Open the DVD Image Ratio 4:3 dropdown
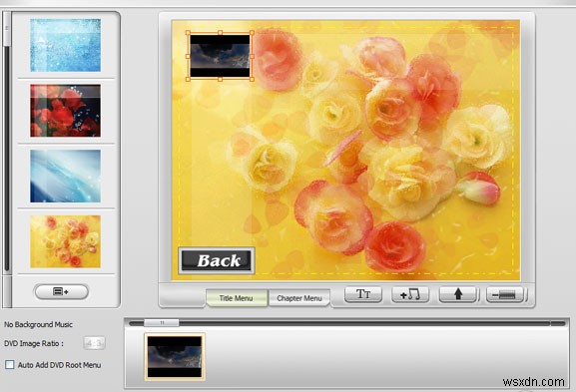Screen dimensions: 576x392 [94, 343]
